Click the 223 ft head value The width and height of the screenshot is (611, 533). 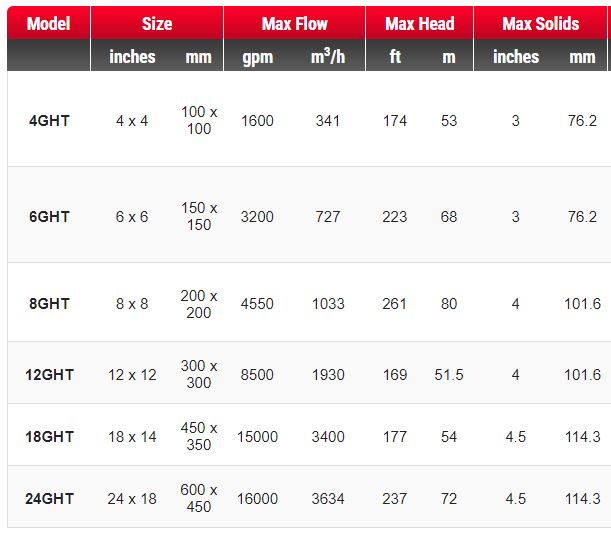click(395, 216)
